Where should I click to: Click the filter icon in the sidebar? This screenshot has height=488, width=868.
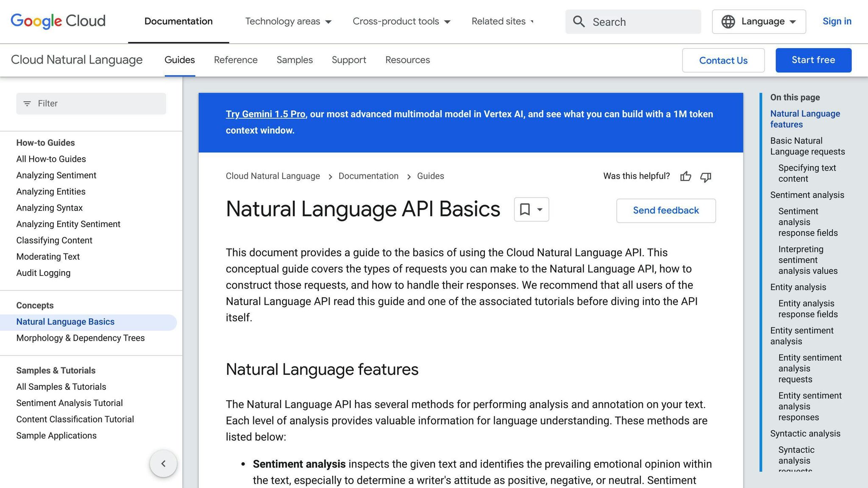tap(27, 103)
